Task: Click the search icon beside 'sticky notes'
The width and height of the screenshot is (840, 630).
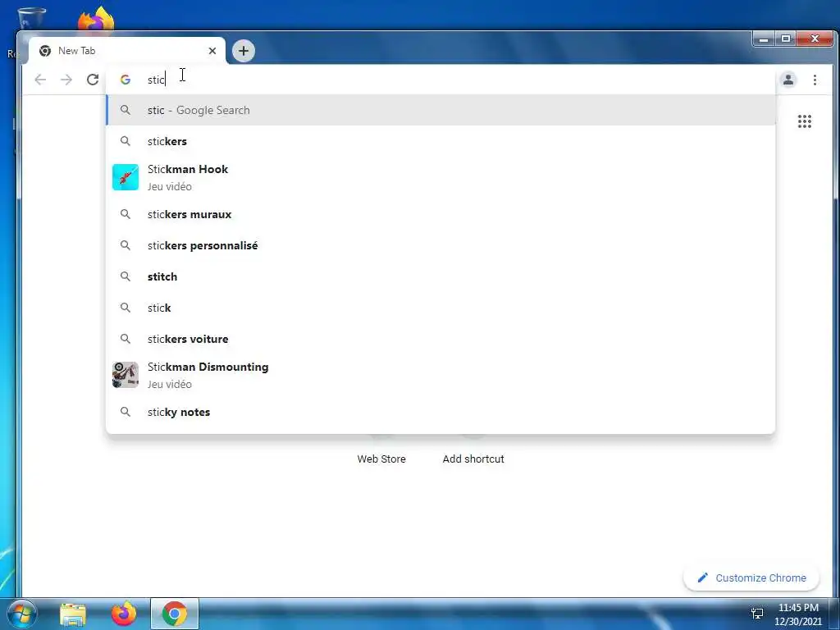Action: 126,412
